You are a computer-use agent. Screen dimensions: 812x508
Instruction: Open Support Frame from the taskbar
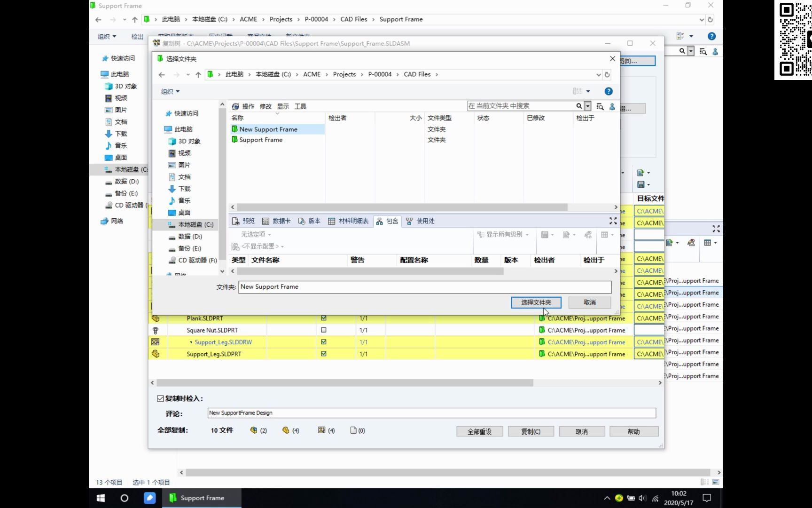pyautogui.click(x=201, y=498)
